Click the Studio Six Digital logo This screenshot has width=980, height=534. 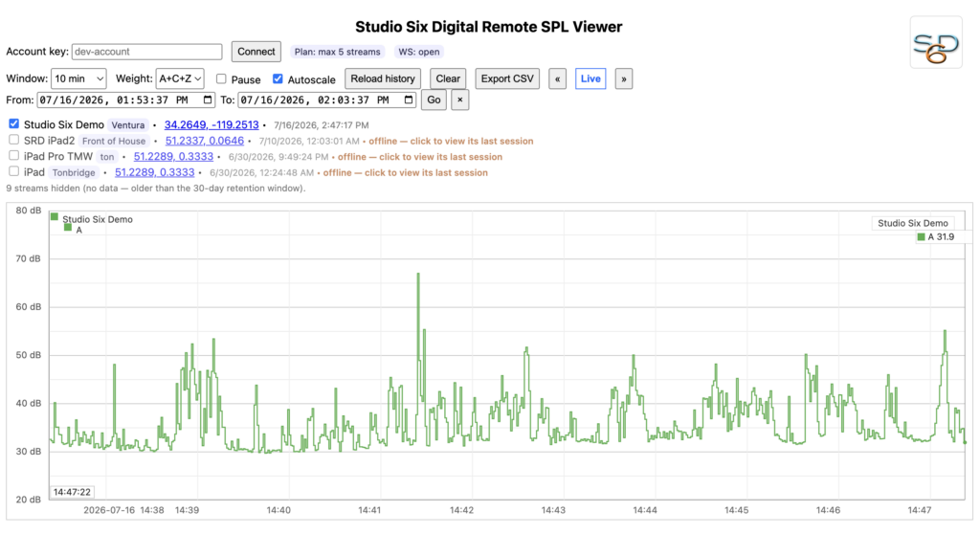click(x=936, y=42)
